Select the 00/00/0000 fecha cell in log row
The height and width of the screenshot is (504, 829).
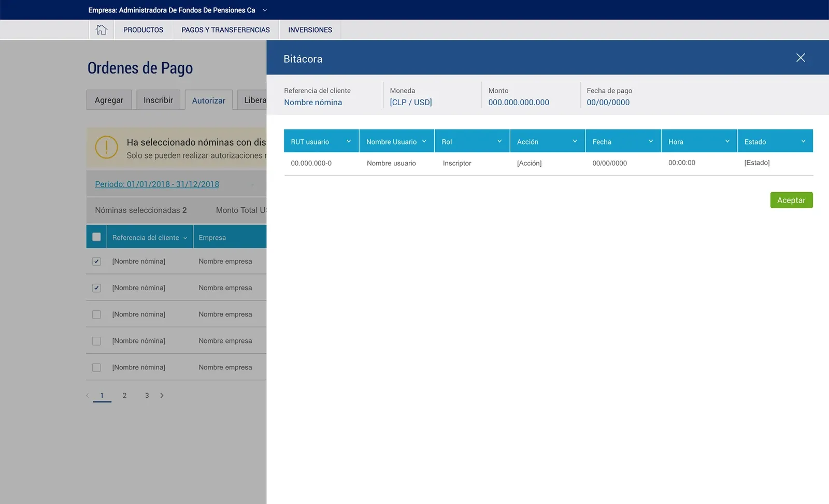point(610,163)
